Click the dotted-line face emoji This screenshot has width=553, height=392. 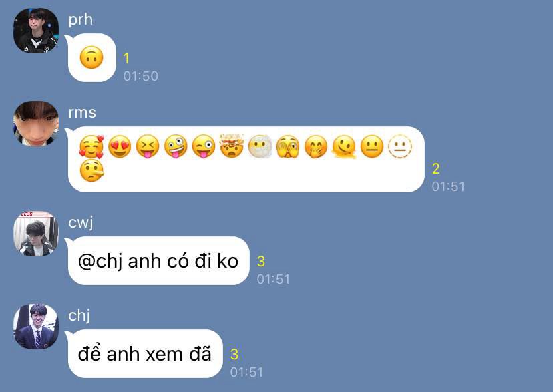coord(400,146)
